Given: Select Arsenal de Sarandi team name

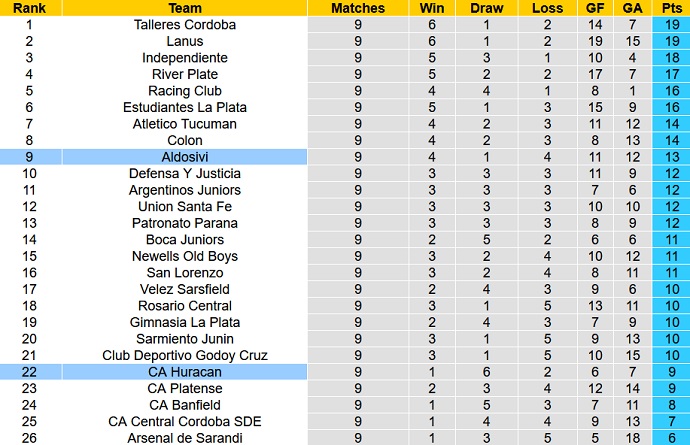Looking at the screenshot, I should pyautogui.click(x=185, y=438).
